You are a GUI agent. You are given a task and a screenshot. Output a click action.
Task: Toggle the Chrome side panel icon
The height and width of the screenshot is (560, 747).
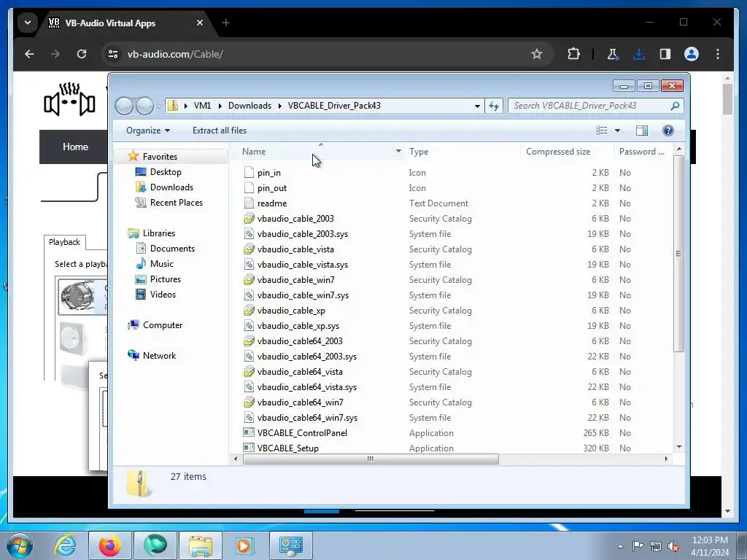[x=665, y=54]
